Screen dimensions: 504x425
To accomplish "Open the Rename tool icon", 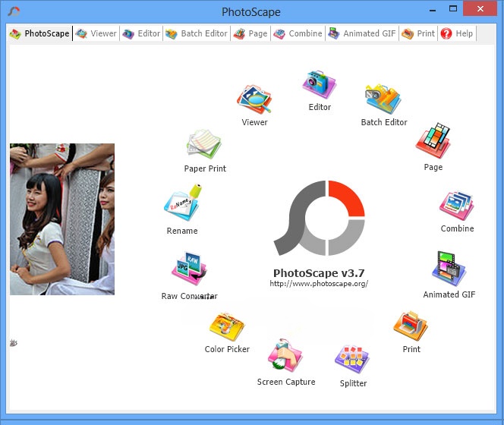I will (x=183, y=203).
